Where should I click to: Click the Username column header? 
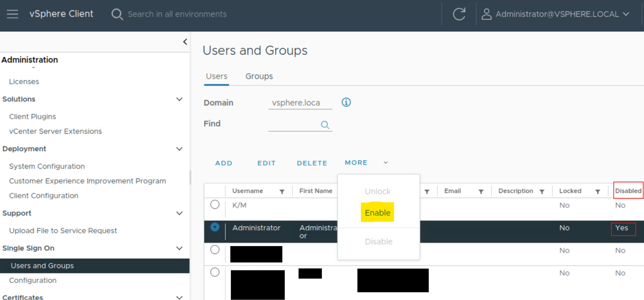point(247,191)
